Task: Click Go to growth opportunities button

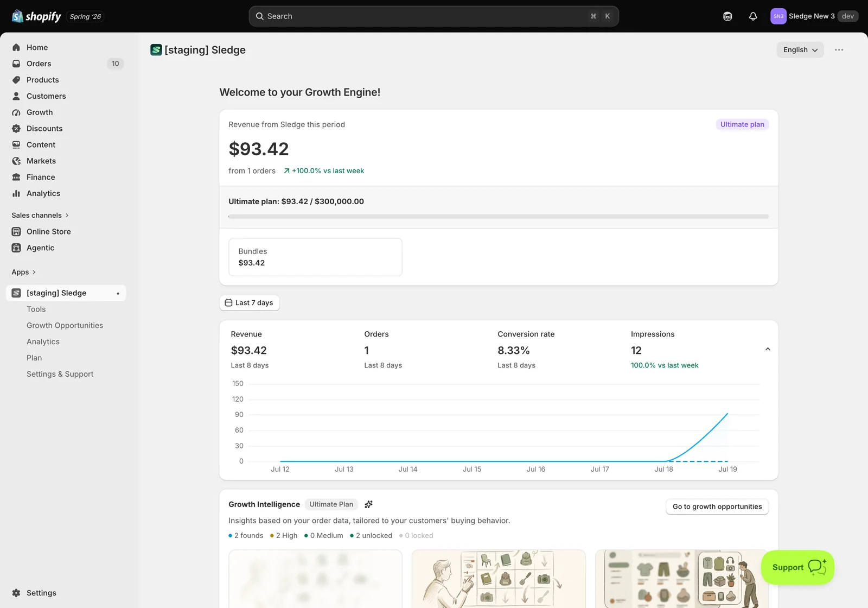Action: pos(717,506)
